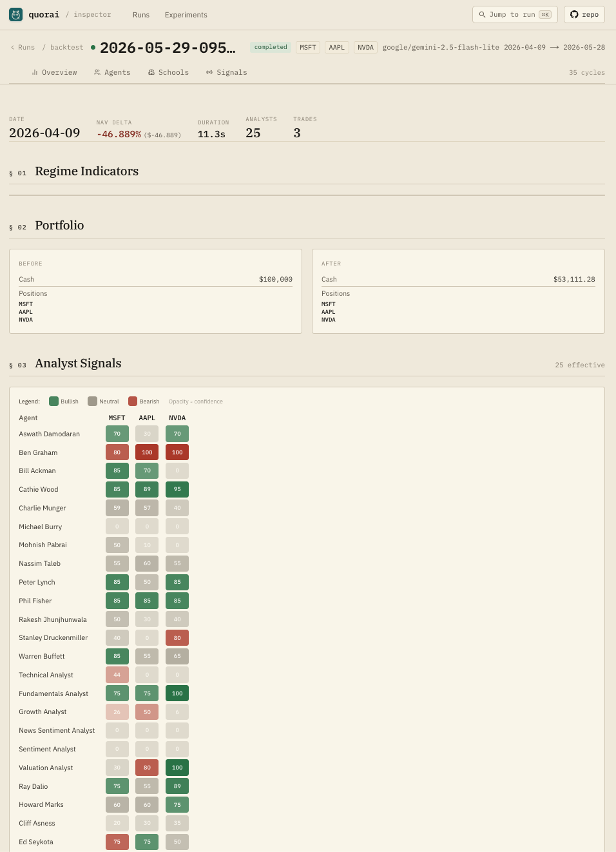Click the completed status badge
The width and height of the screenshot is (616, 852).
pyautogui.click(x=271, y=47)
